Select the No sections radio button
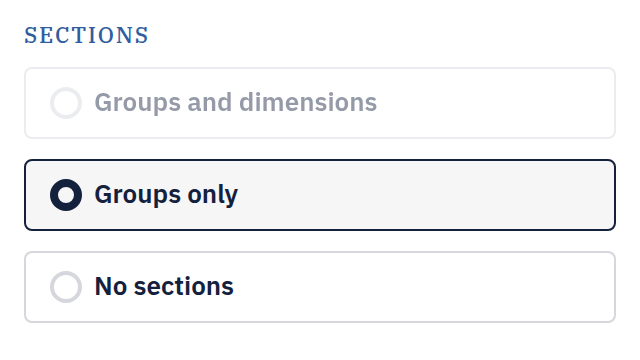This screenshot has height=360, width=640. [x=66, y=287]
